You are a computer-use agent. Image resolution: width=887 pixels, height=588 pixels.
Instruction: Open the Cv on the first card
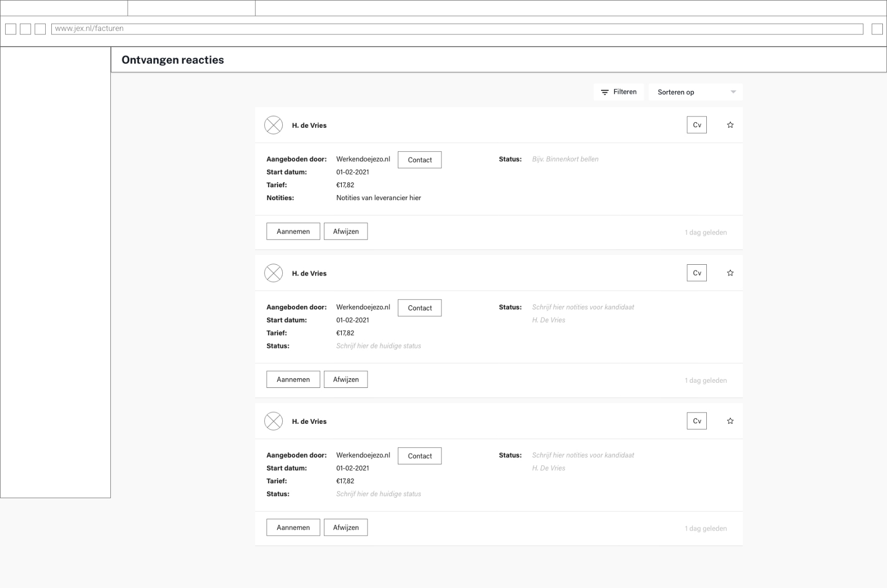697,125
